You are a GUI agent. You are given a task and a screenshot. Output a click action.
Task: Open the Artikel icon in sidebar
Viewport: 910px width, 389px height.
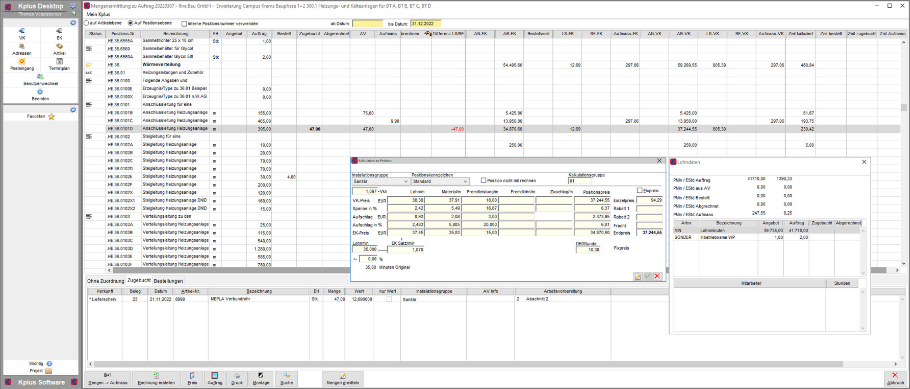(x=59, y=49)
